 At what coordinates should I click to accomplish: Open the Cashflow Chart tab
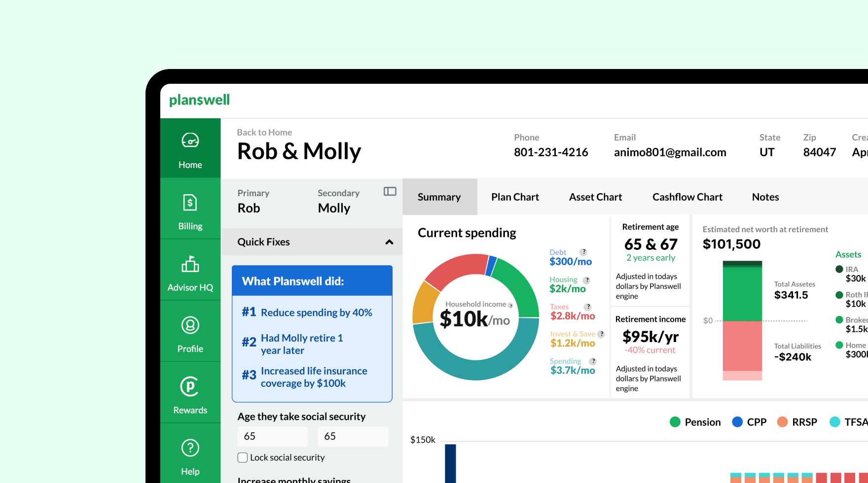[687, 197]
